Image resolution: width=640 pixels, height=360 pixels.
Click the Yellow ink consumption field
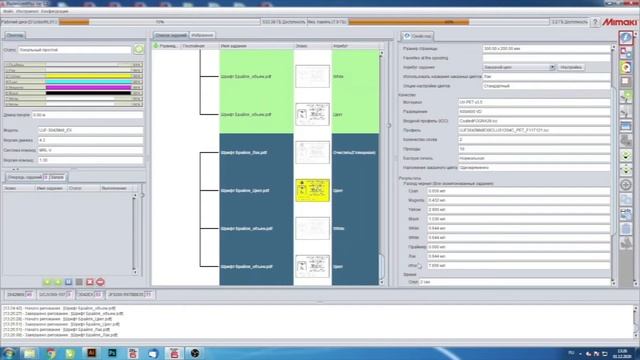coord(518,210)
